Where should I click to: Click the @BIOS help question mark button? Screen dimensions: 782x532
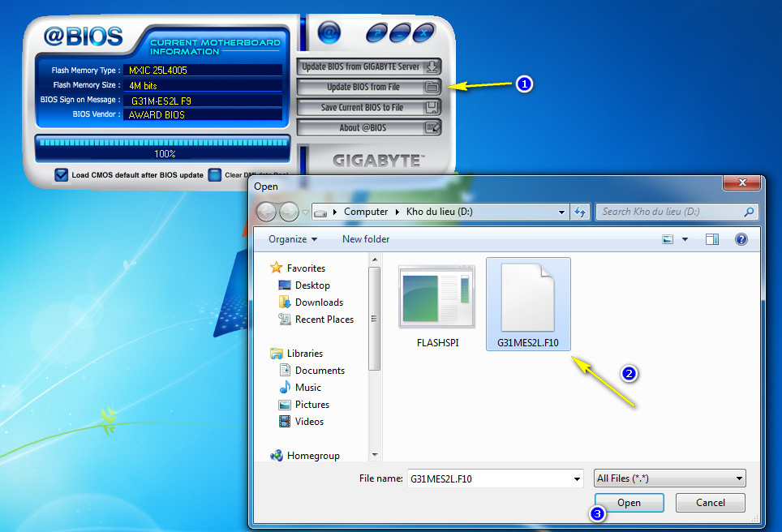(377, 33)
